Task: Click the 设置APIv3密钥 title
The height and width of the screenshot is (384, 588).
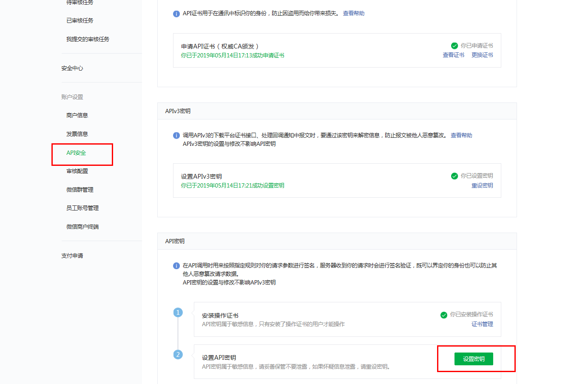Action: pos(201,176)
